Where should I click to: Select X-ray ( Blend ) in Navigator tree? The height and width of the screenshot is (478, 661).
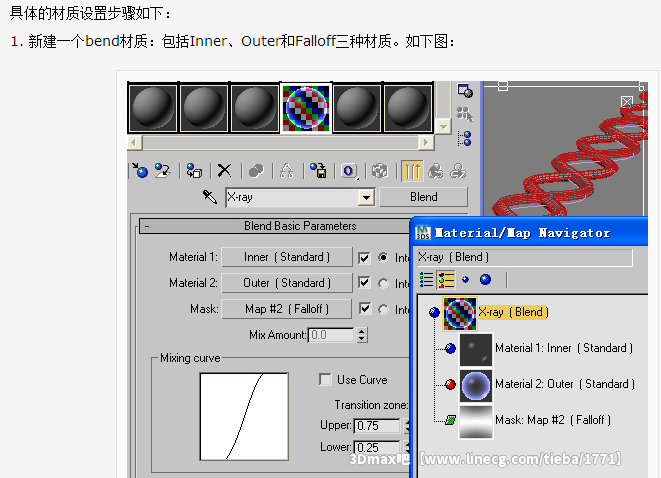click(x=513, y=312)
